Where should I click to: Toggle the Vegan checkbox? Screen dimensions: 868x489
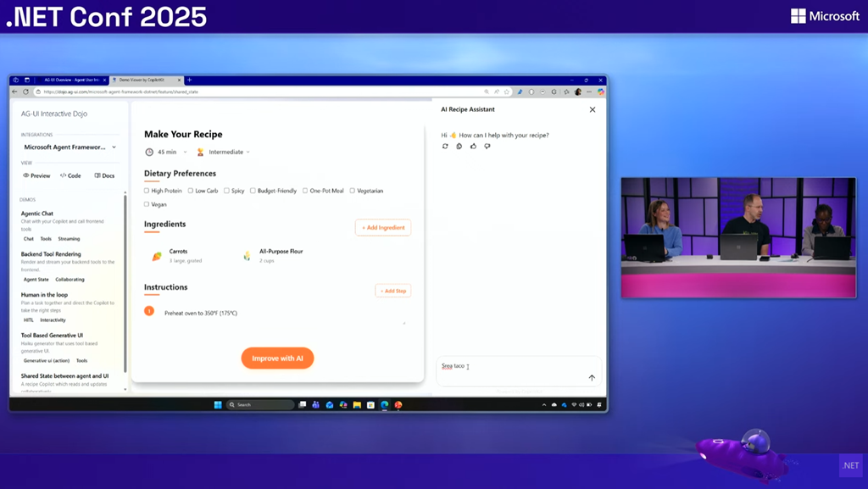coord(147,204)
